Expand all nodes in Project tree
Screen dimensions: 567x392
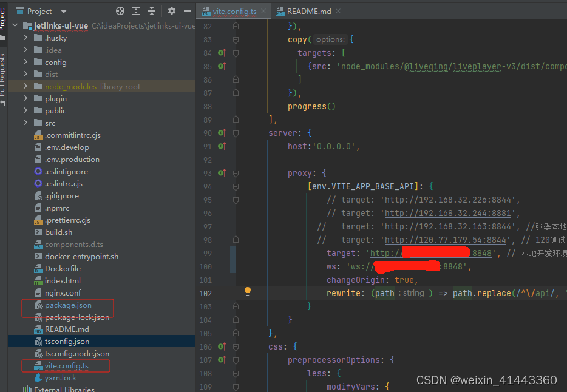click(137, 11)
